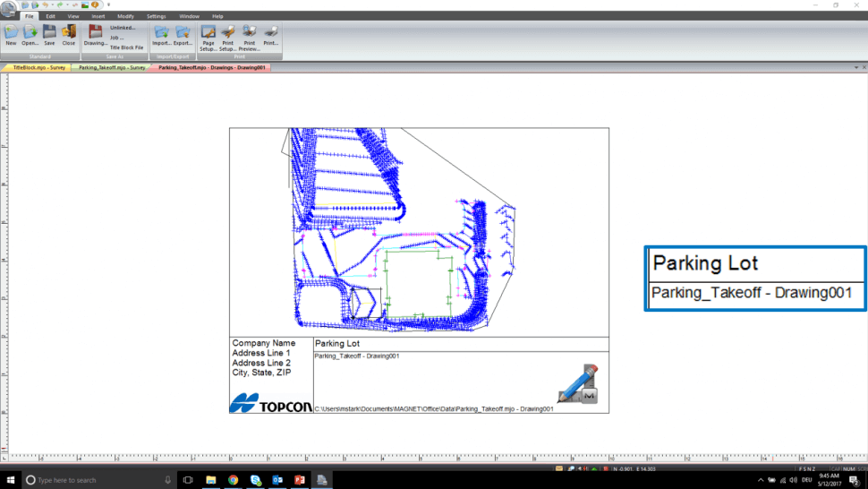Click the Print printer icon
The image size is (868, 489).
(270, 33)
